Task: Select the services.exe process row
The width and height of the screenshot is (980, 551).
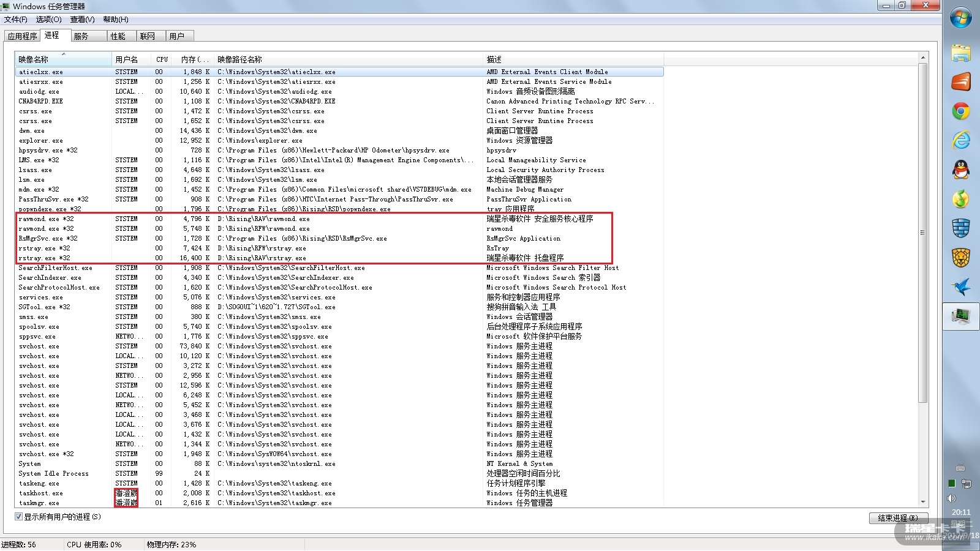Action: (x=339, y=297)
